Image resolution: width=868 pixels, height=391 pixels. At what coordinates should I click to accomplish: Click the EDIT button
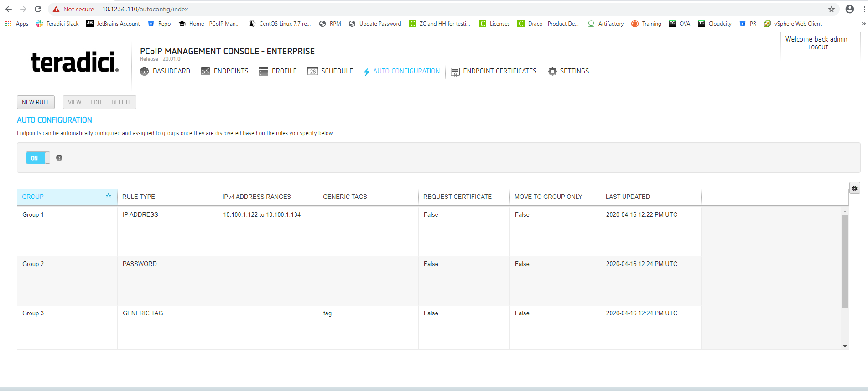[96, 102]
